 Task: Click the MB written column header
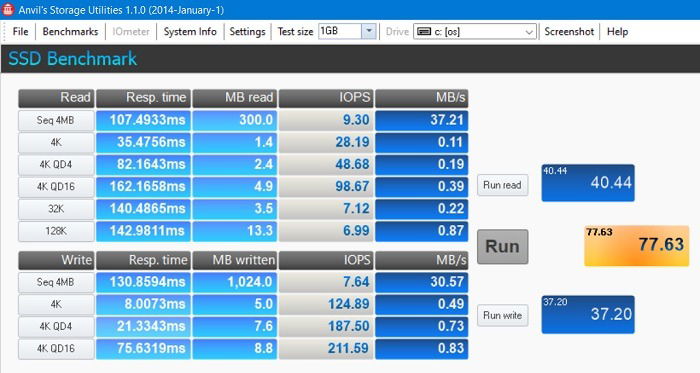pyautogui.click(x=235, y=261)
